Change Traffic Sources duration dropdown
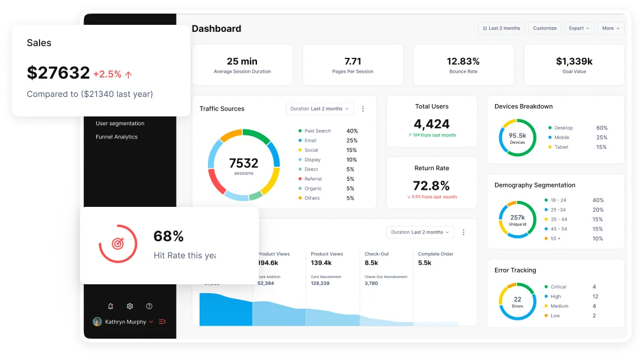This screenshot has width=644, height=357. (x=320, y=109)
